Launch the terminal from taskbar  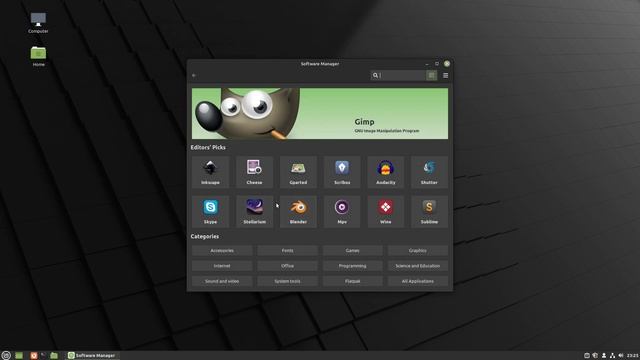point(43,356)
